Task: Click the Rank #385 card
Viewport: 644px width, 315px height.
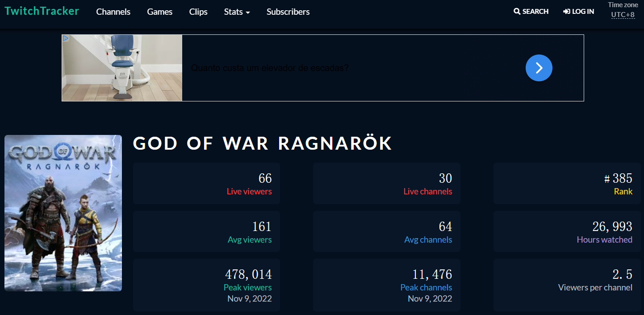Action: pyautogui.click(x=567, y=184)
